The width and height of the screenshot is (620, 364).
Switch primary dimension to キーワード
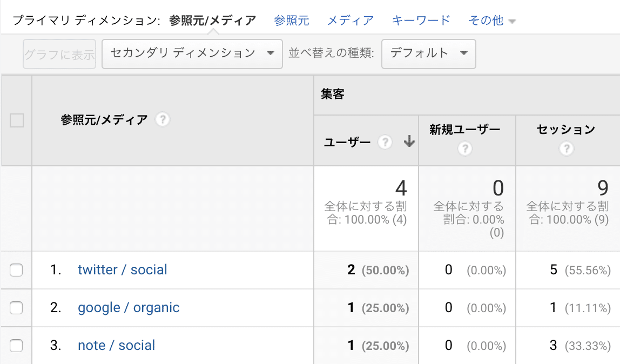[421, 21]
